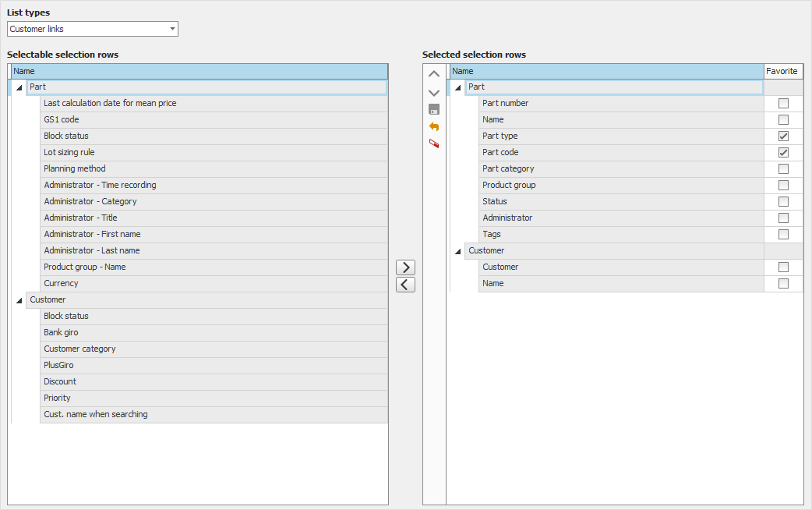The height and width of the screenshot is (510, 812).
Task: Click the red eraser clear icon
Action: 434,143
